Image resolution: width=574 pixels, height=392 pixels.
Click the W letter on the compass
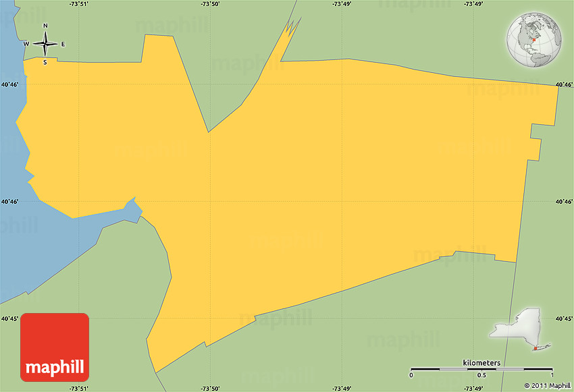[x=26, y=45]
